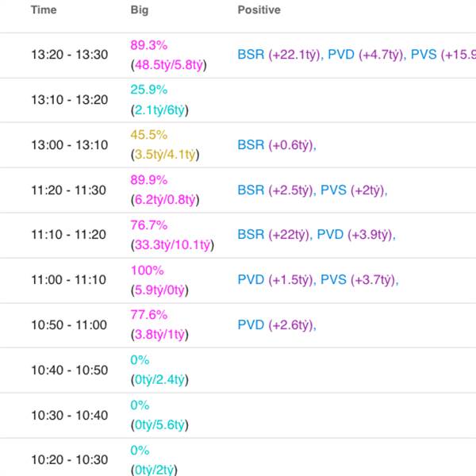Click the BSR link in 13:20 row

tap(251, 55)
